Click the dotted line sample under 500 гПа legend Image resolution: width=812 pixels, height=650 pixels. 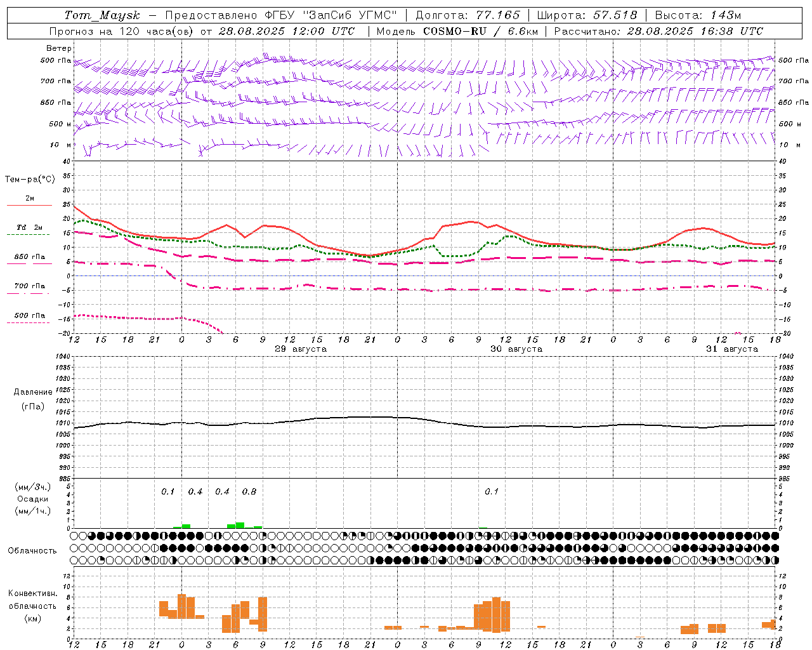(x=28, y=323)
